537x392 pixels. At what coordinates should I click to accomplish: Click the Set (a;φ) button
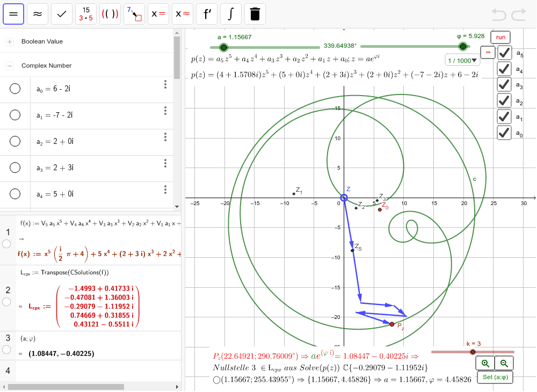(x=495, y=377)
